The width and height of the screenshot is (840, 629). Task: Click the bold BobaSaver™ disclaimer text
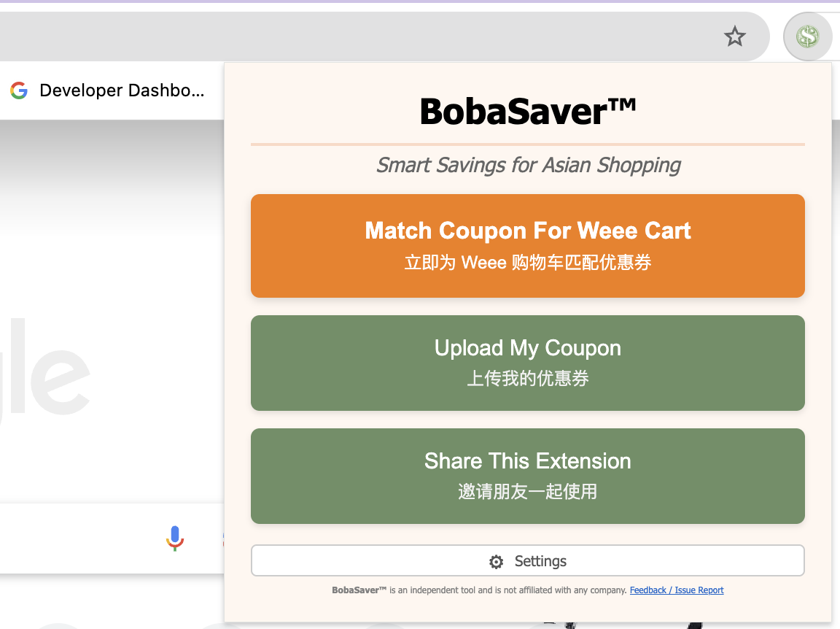tap(359, 590)
